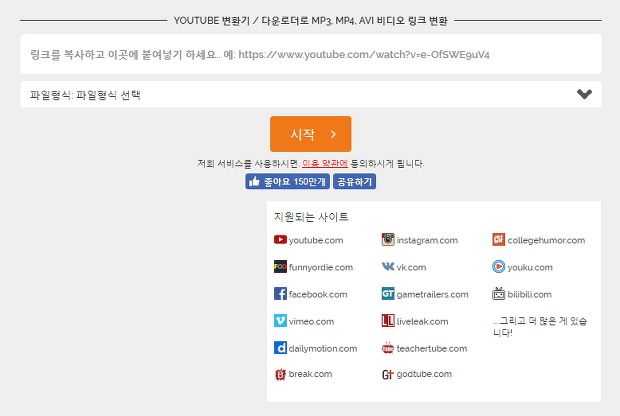Click the thumbs-up icon on like button
The height and width of the screenshot is (416, 620).
click(254, 182)
